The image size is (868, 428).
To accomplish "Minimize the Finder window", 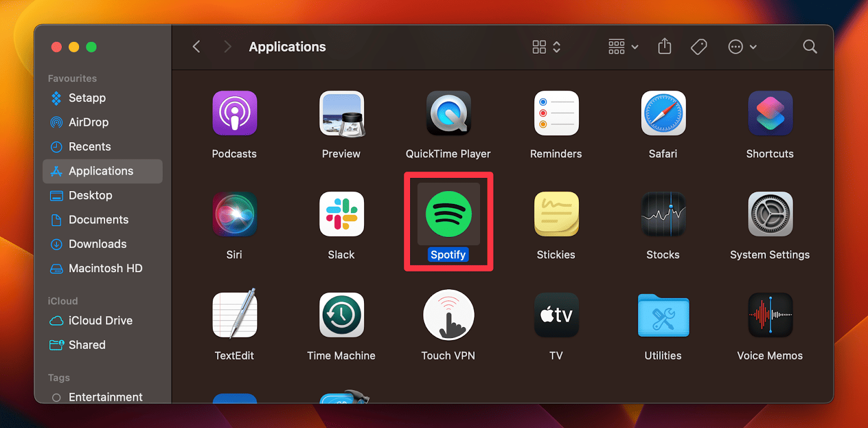I will click(74, 47).
